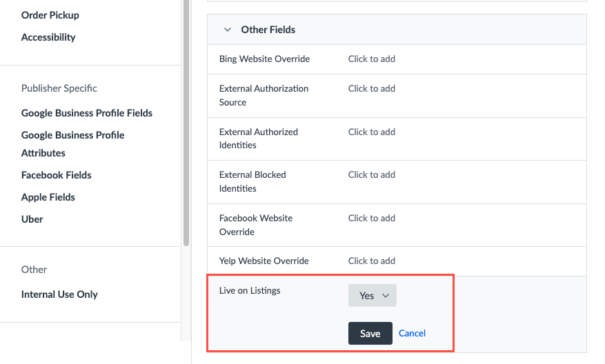Click to add External Blocked Identities
This screenshot has width=605, height=364.
tap(372, 175)
